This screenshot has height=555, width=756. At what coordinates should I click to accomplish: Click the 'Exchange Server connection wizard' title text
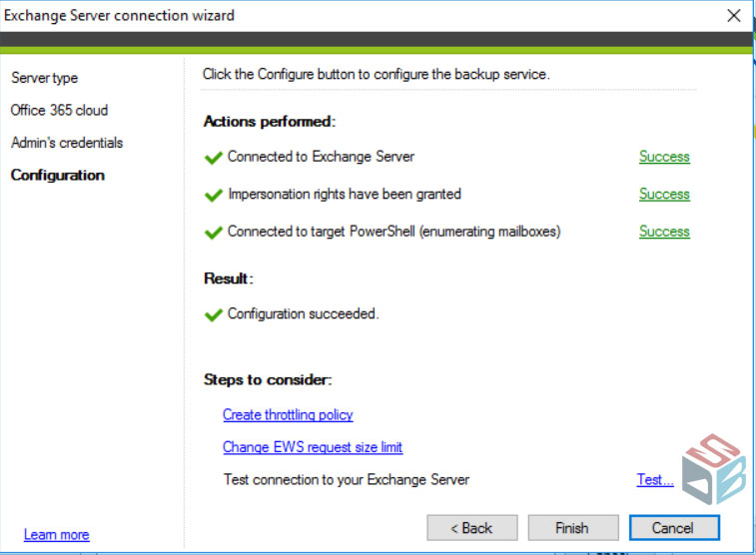119,15
